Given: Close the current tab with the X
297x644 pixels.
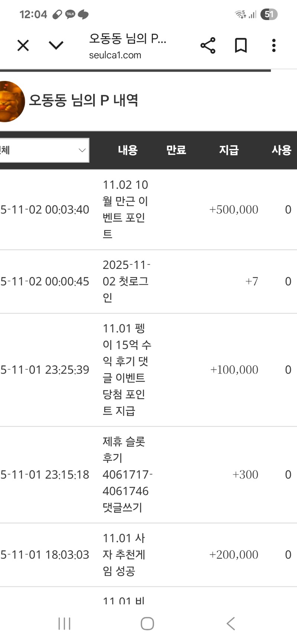Looking at the screenshot, I should pos(23,45).
